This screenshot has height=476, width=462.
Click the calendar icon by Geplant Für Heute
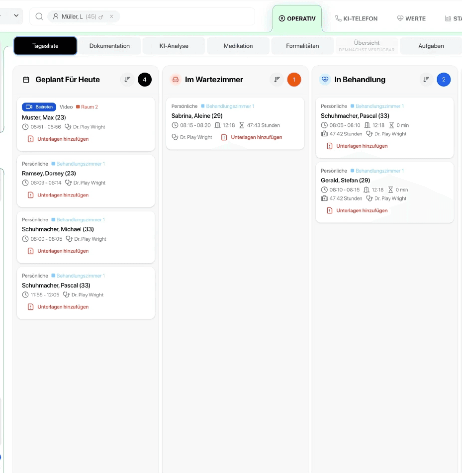pyautogui.click(x=26, y=80)
